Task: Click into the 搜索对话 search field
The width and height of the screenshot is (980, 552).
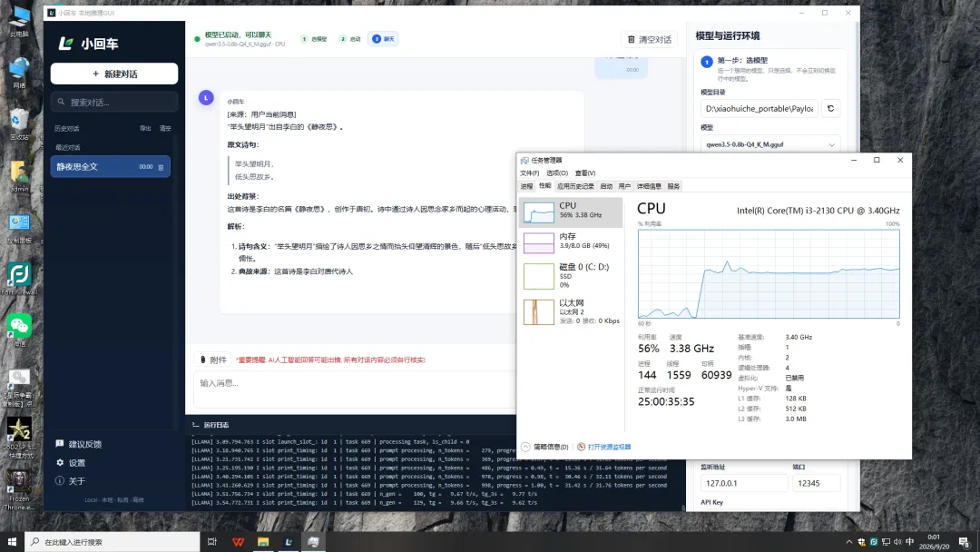Action: point(114,102)
